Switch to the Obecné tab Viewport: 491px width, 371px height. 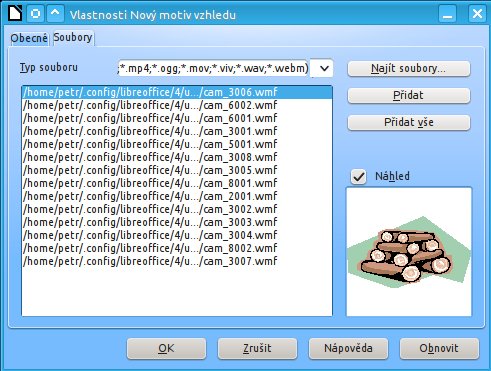(29, 38)
